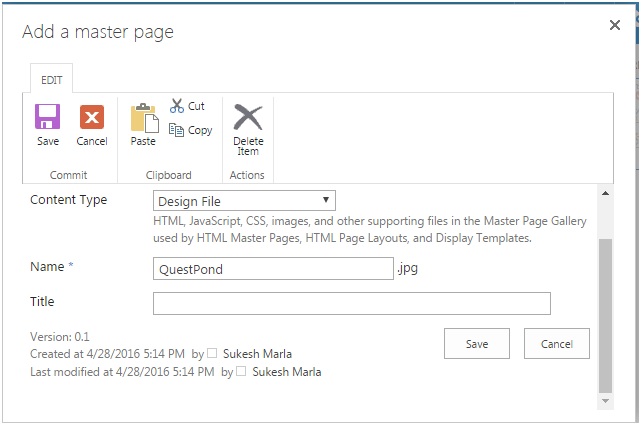Click the orange Cancel ribbon icon
This screenshot has width=641, height=425.
click(x=92, y=117)
